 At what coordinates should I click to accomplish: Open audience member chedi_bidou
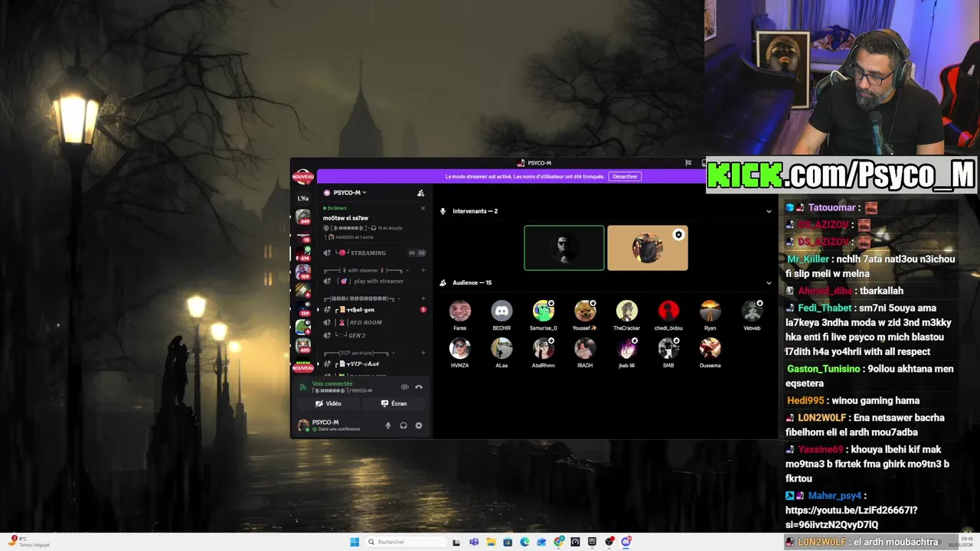[668, 315]
